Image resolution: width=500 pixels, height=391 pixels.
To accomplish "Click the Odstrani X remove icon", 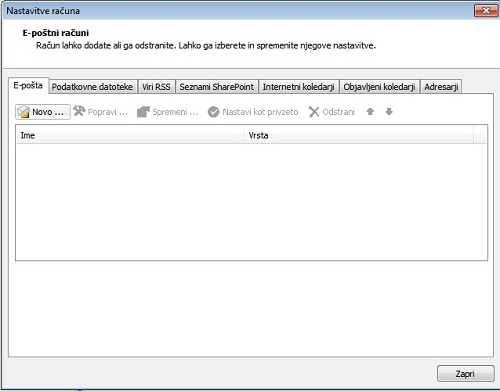I will [x=314, y=112].
